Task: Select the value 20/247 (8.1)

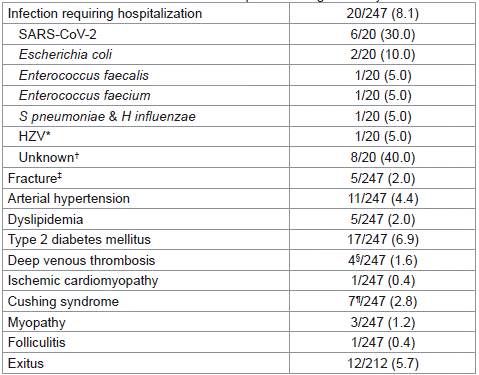Action: click(382, 14)
